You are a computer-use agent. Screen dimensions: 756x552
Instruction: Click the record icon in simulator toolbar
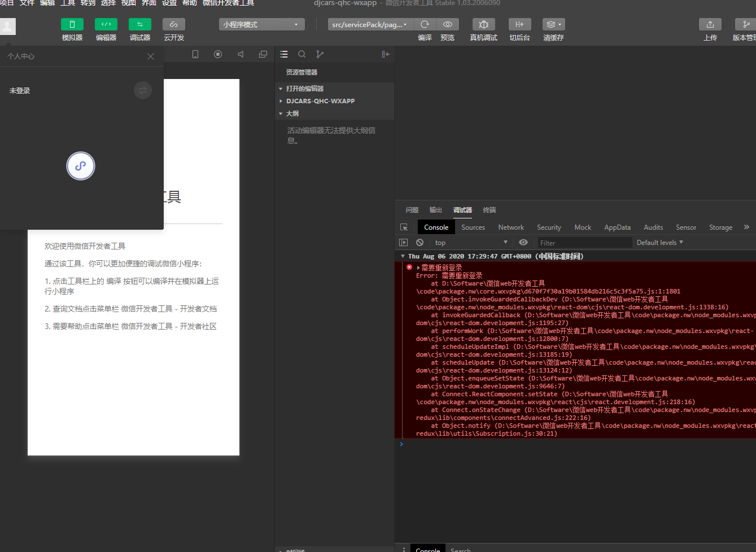tap(218, 54)
